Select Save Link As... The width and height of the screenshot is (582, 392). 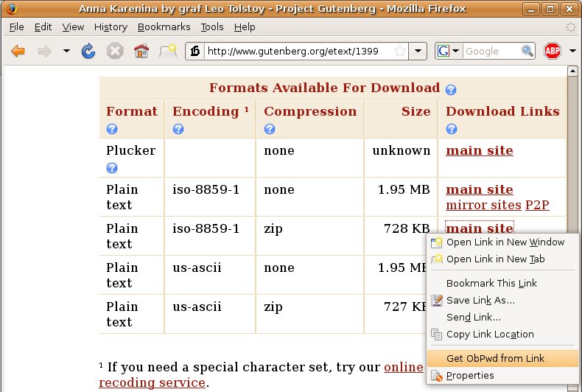(x=503, y=301)
